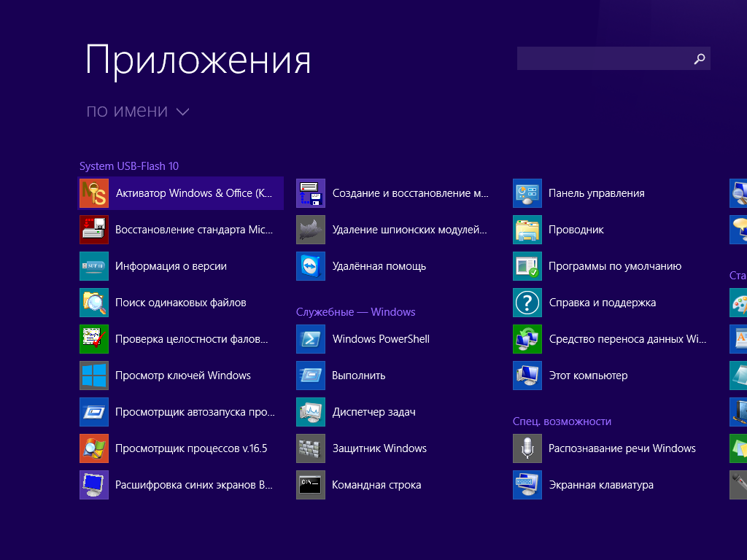Select the System USB-Flash 10 group header
Viewport: 747px width, 560px height.
point(129,166)
